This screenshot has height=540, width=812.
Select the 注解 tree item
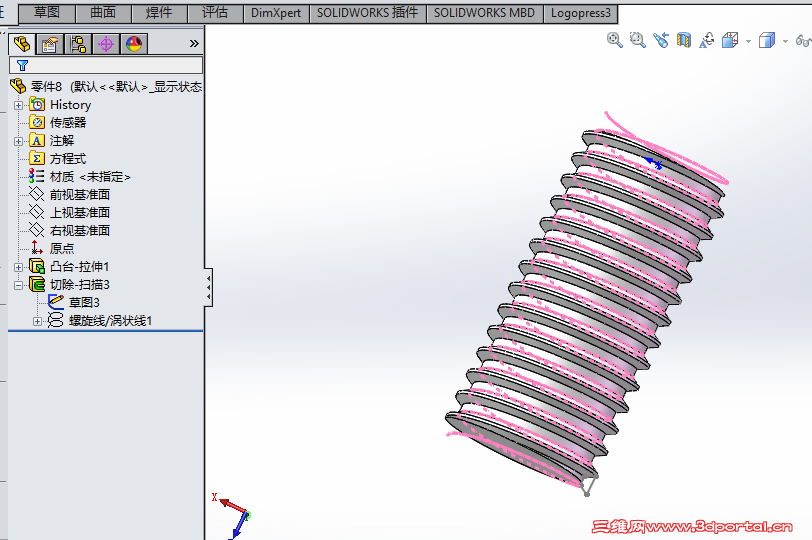(62, 141)
